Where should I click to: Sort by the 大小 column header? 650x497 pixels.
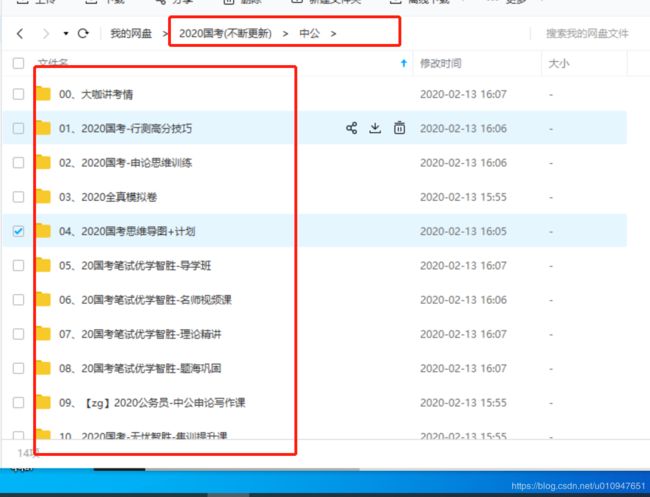click(x=558, y=63)
